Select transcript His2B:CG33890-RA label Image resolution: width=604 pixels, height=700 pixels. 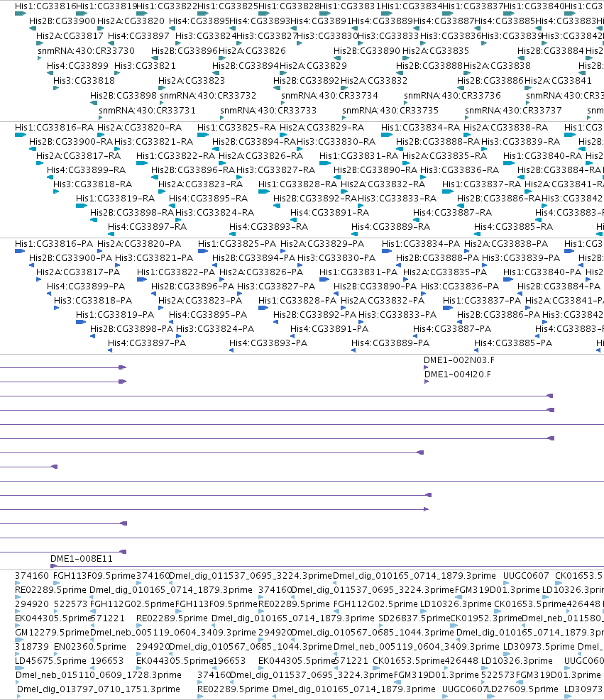click(375, 170)
